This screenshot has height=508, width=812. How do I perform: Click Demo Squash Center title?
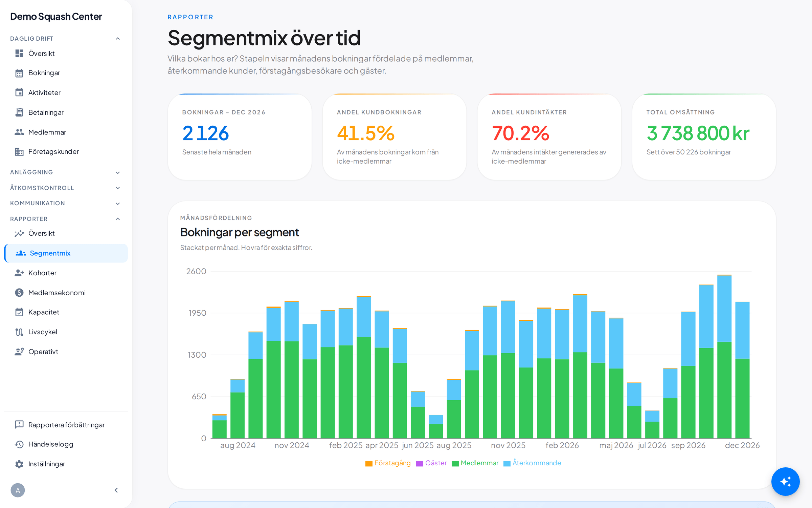56,17
